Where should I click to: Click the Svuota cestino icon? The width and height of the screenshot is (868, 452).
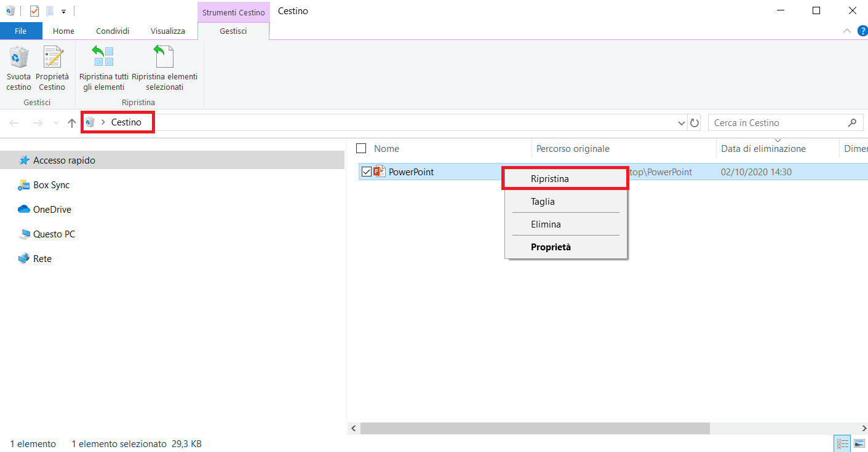[18, 58]
